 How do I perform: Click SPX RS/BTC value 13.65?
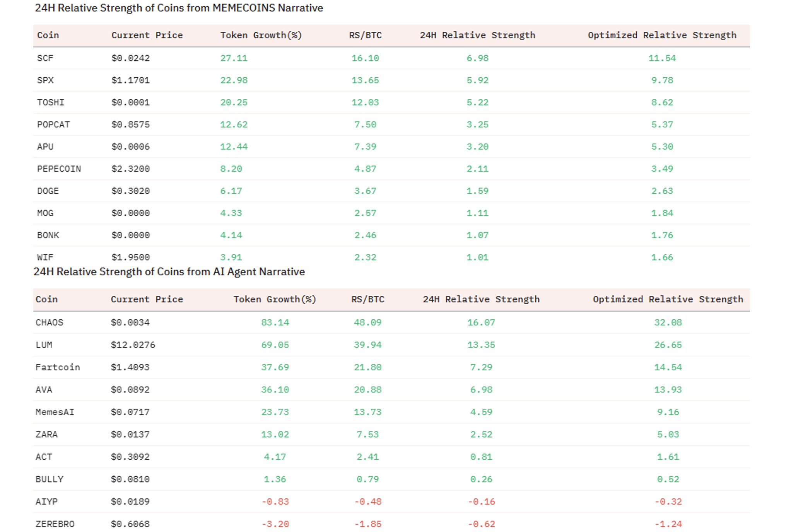click(x=365, y=80)
